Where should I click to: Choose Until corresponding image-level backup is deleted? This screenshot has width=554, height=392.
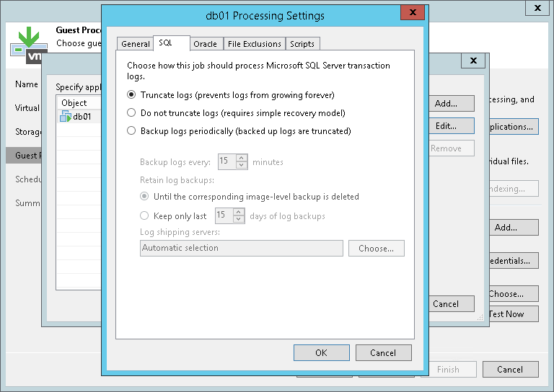click(x=144, y=196)
